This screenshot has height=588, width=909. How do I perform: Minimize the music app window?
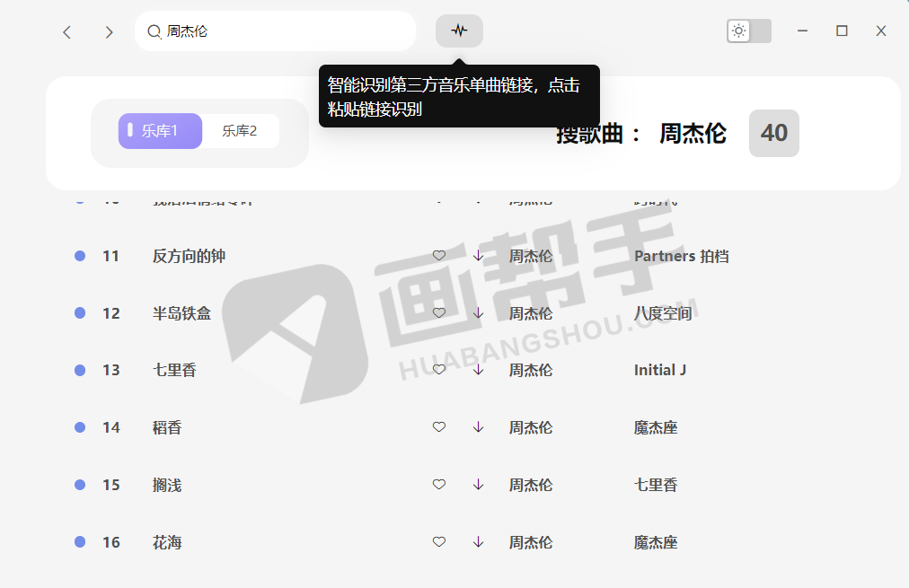[x=802, y=31]
